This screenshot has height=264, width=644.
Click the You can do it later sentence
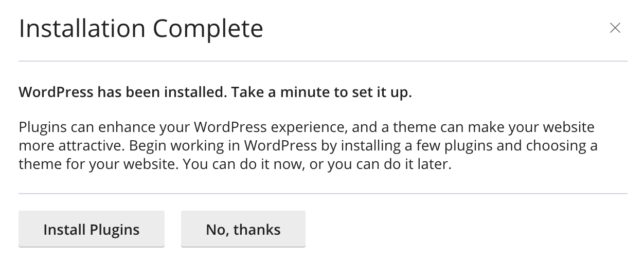(x=317, y=165)
